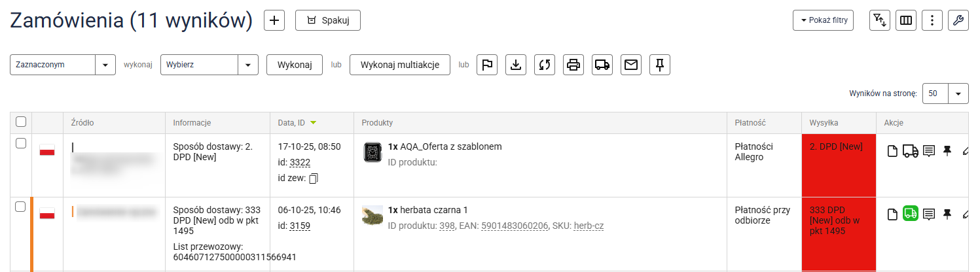Screen dimensions: 980x272
Task: Select the checkbox for order 3159
Action: [20, 207]
